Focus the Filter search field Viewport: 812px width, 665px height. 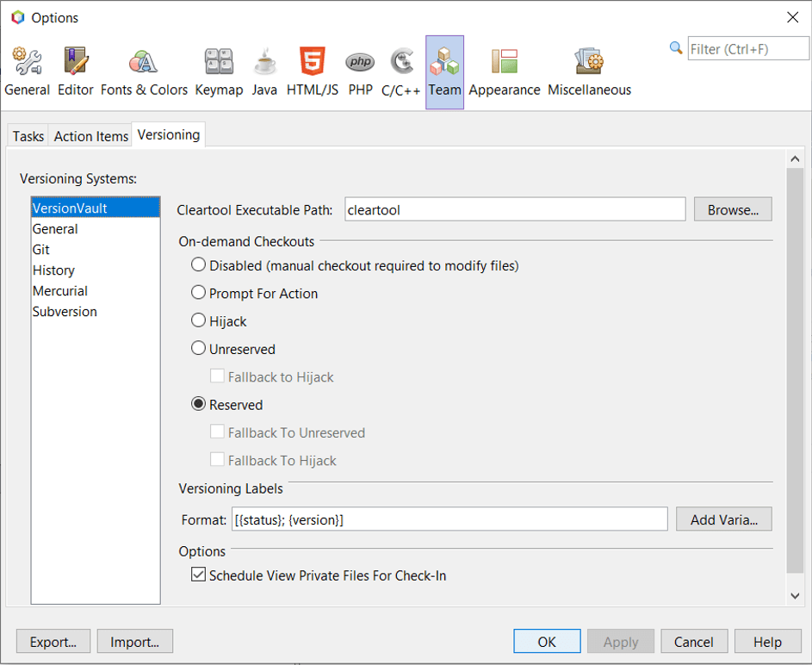pos(747,49)
